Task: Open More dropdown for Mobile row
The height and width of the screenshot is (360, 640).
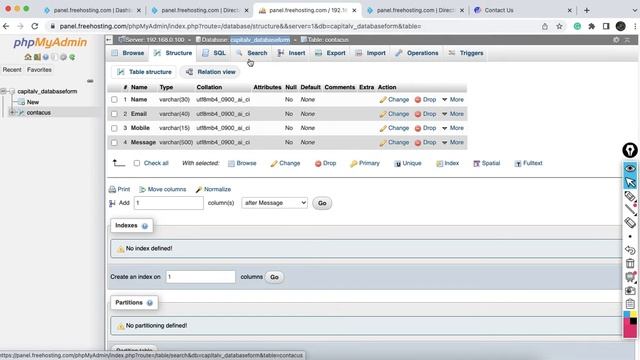Action: pos(453,128)
